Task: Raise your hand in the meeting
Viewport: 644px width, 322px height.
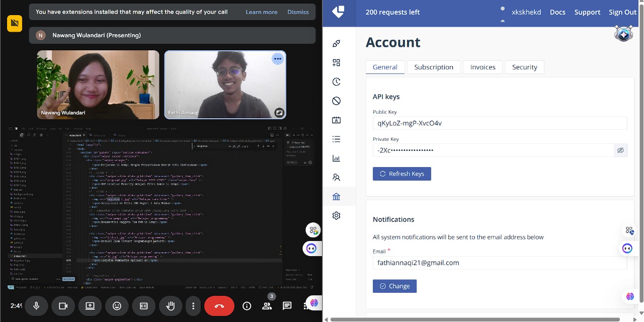Action: (171, 305)
